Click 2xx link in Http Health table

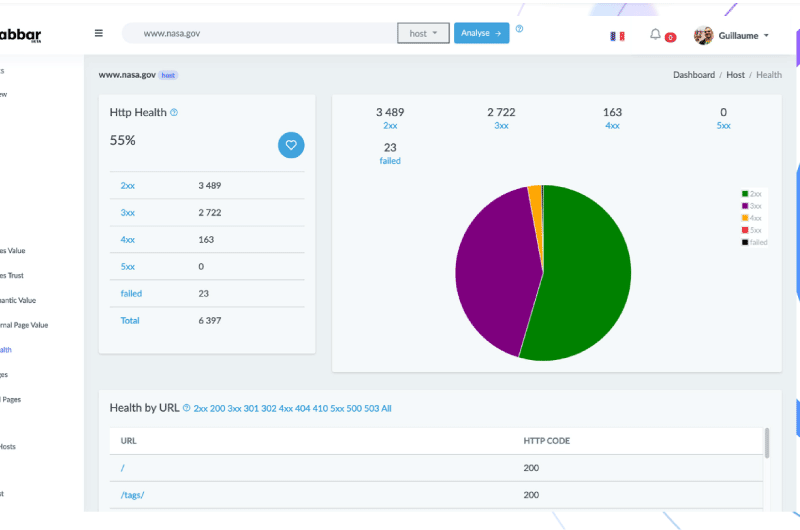tap(128, 186)
